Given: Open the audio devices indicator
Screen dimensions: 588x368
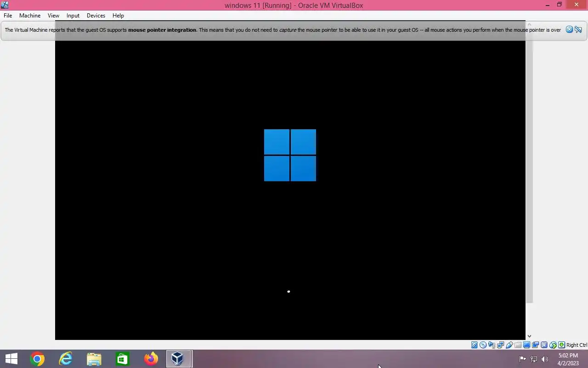Looking at the screenshot, I should (492, 345).
